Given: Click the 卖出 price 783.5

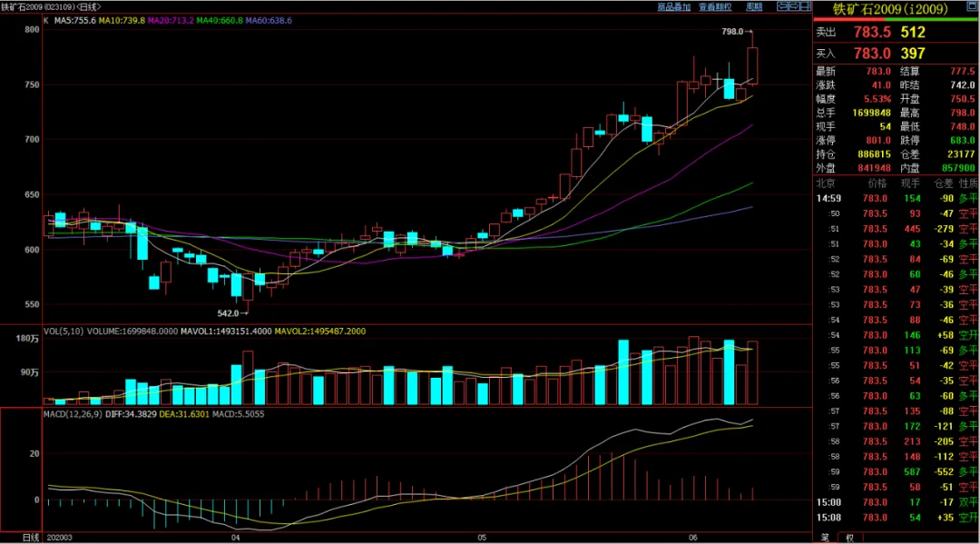Looking at the screenshot, I should coord(872,32).
